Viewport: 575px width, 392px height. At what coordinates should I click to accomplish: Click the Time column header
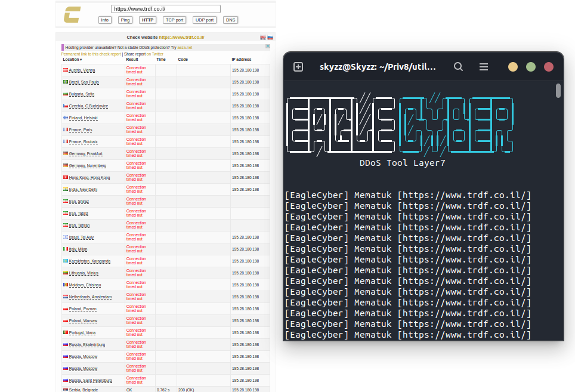pos(161,60)
